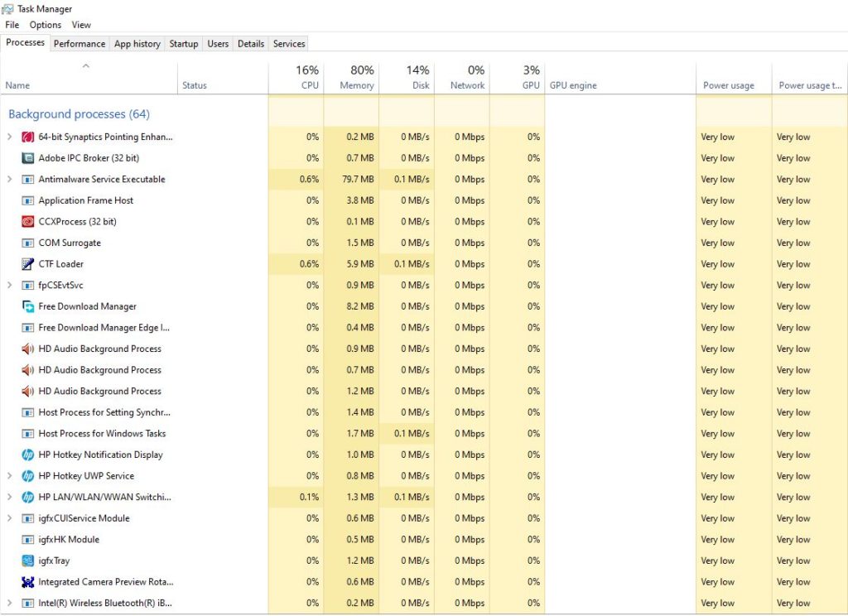Sort processes by Network column header
Image resolution: width=848 pixels, height=616 pixels.
(x=462, y=77)
